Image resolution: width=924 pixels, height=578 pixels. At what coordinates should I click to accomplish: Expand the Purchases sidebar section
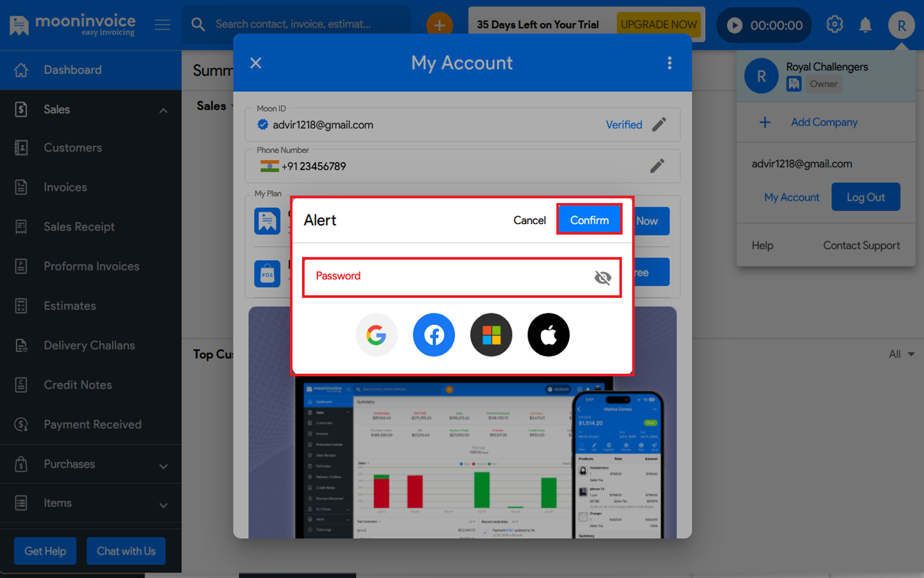(x=164, y=466)
